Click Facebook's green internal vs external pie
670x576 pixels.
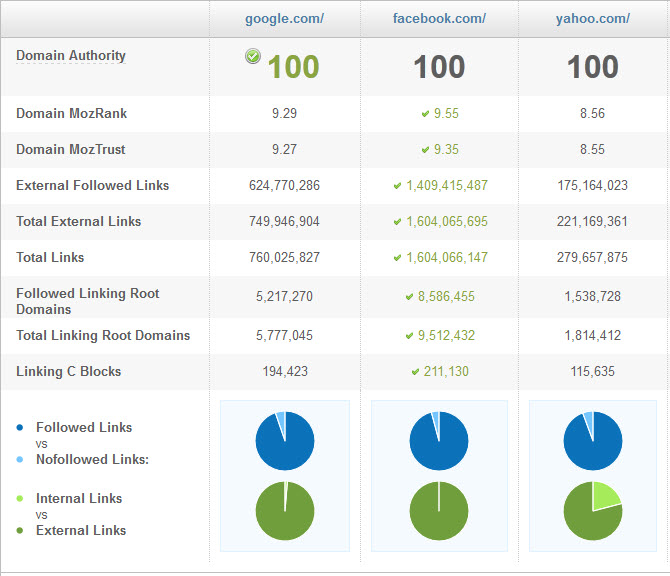point(439,511)
